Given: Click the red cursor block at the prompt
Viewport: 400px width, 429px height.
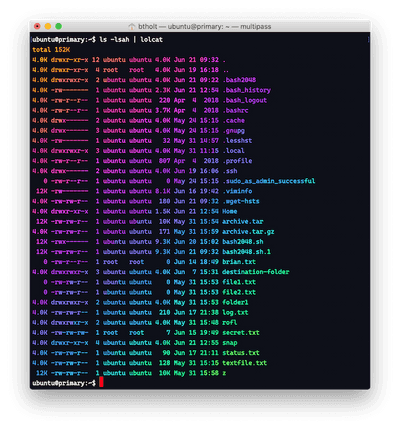Looking at the screenshot, I should (x=101, y=383).
